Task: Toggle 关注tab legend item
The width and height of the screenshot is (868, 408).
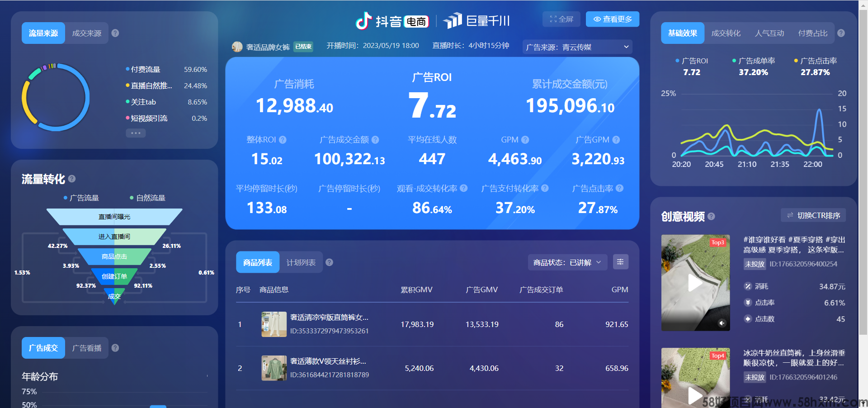Action: pyautogui.click(x=141, y=102)
